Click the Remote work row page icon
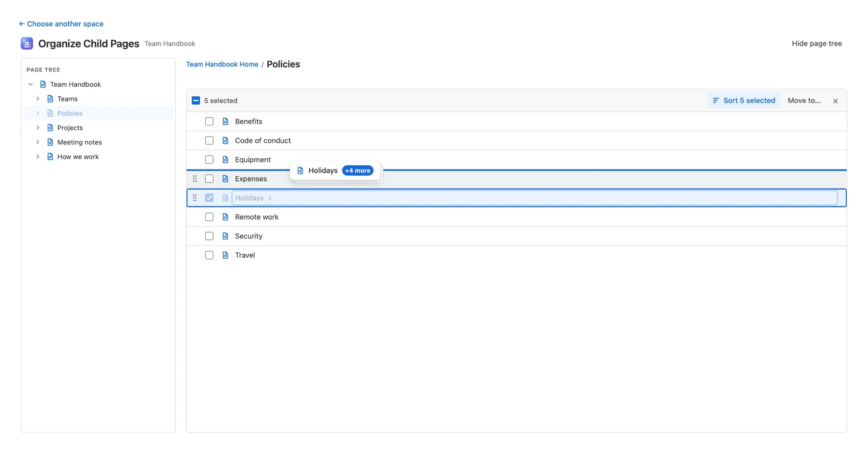This screenshot has height=472, width=868. (225, 217)
